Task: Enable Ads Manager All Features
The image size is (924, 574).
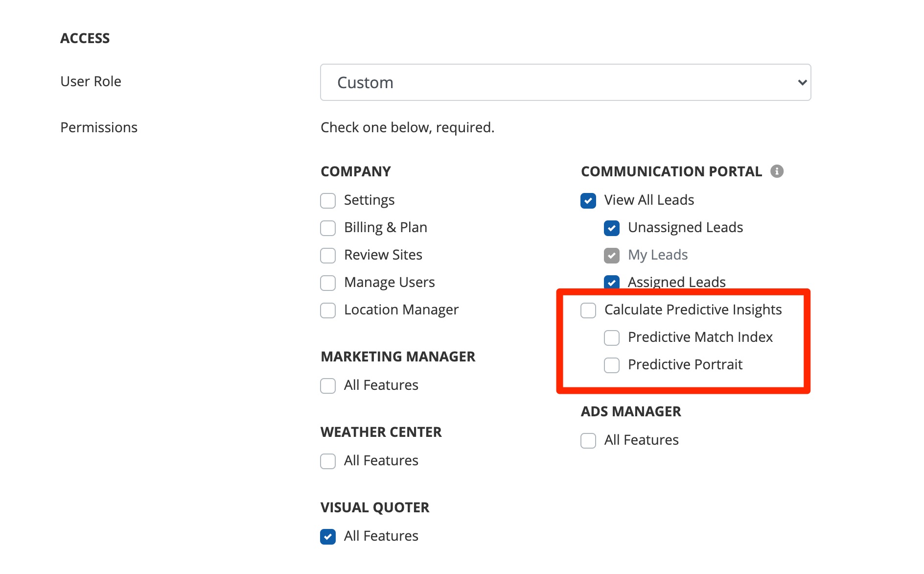Action: pos(588,441)
